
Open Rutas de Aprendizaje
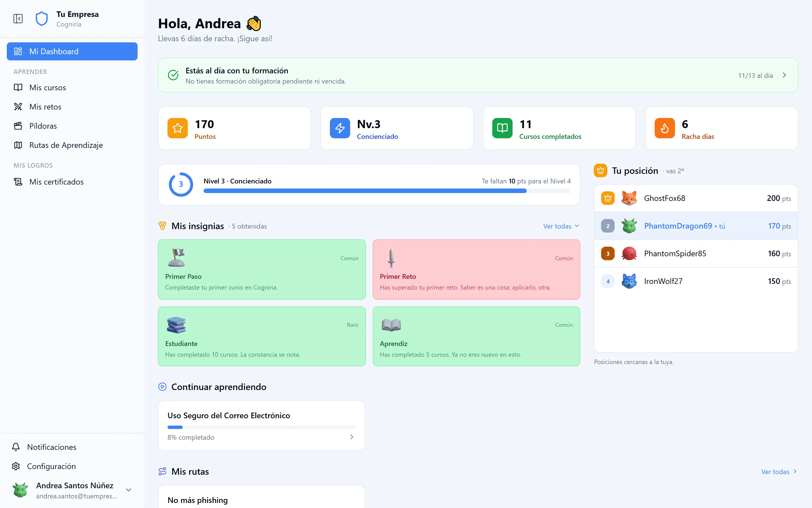point(72,145)
